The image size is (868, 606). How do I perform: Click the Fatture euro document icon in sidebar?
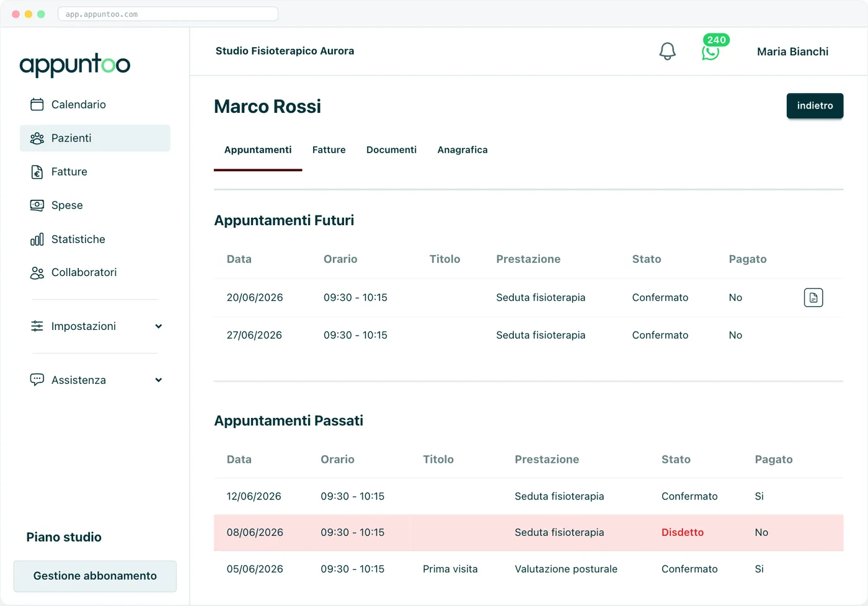coord(37,172)
